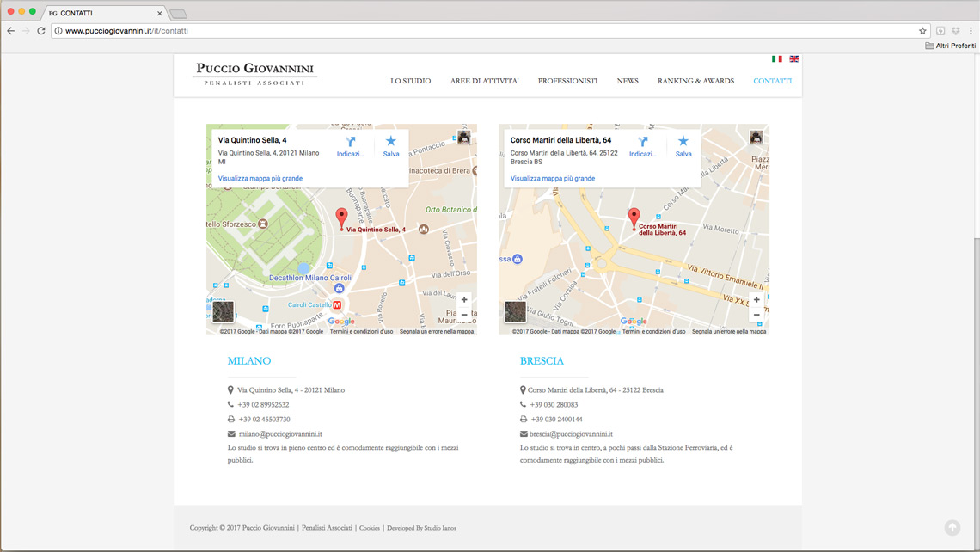The height and width of the screenshot is (552, 980).
Task: Zoom in on the Brescia map
Action: (x=756, y=300)
